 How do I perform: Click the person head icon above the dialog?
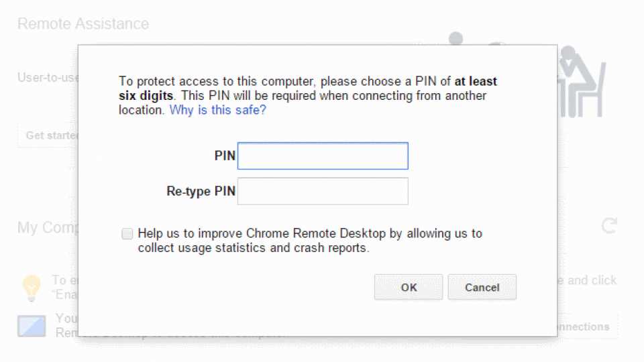pyautogui.click(x=455, y=38)
